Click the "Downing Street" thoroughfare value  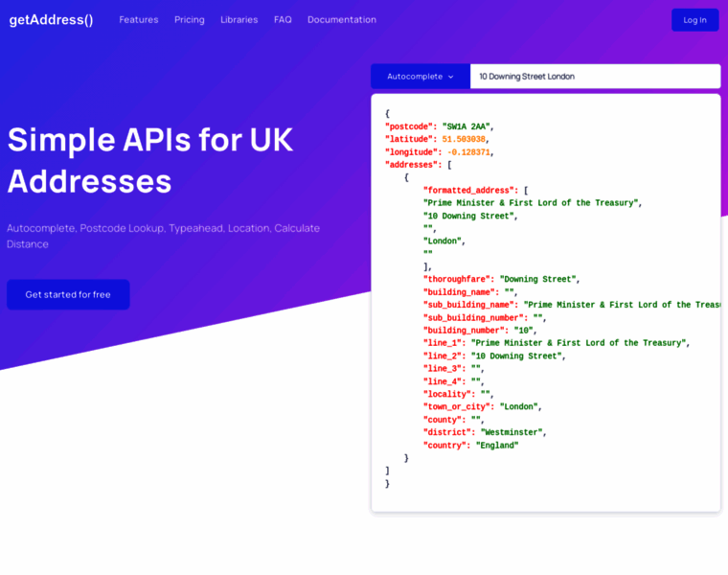tap(537, 279)
